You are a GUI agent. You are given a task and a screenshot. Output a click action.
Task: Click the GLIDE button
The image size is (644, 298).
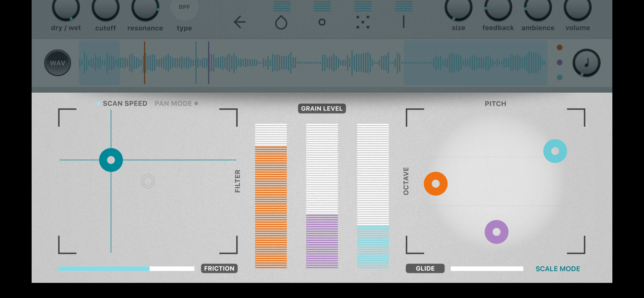[425, 268]
